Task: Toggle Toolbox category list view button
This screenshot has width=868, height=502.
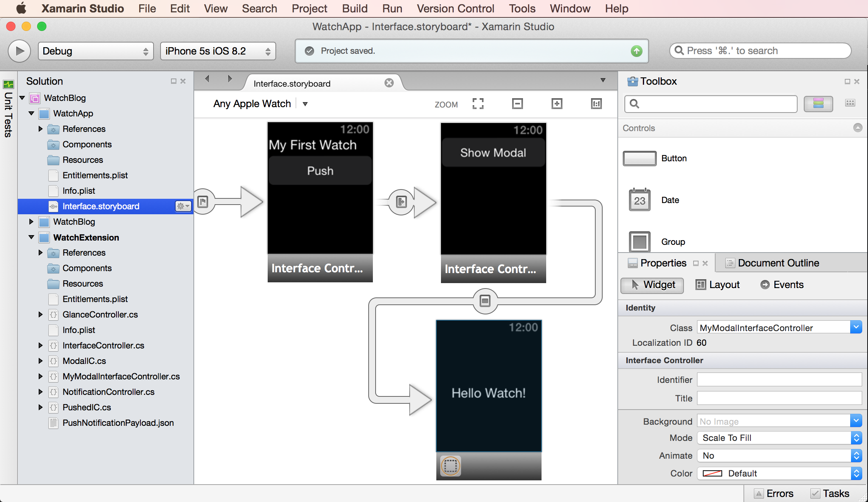Action: tap(818, 104)
